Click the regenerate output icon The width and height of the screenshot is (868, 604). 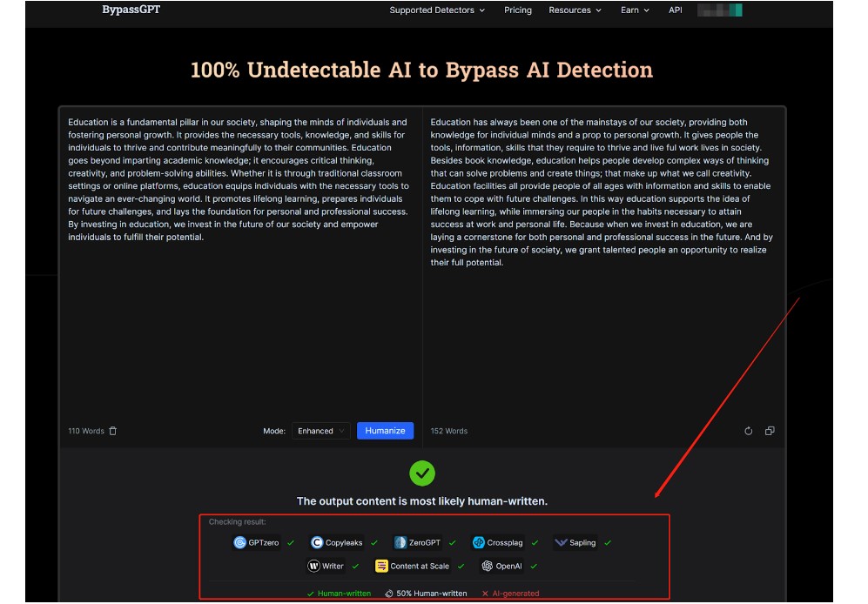749,431
